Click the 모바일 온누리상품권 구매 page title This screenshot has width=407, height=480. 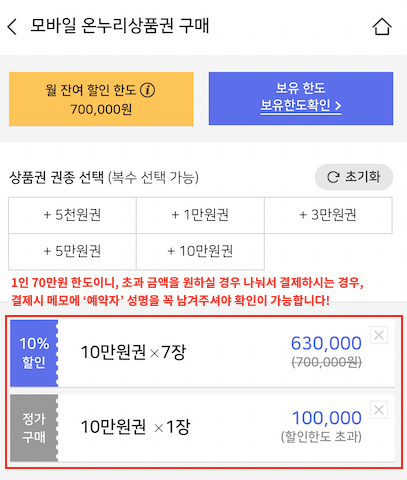[120, 26]
